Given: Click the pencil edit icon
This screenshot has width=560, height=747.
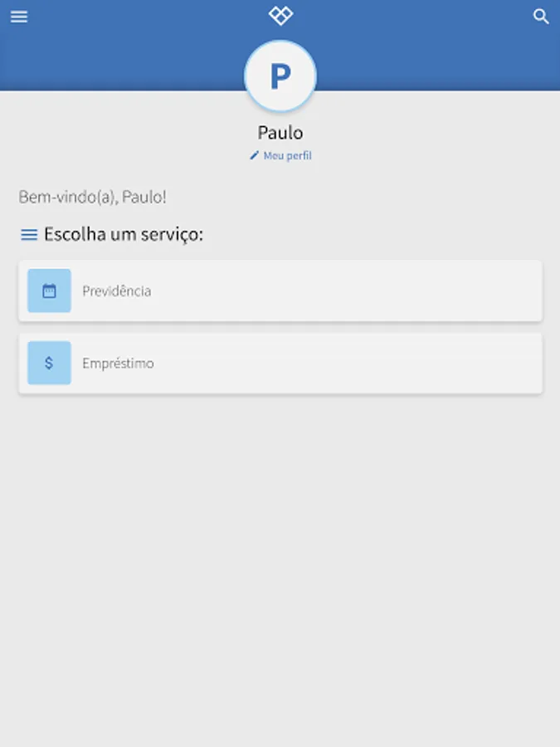Looking at the screenshot, I should [255, 155].
